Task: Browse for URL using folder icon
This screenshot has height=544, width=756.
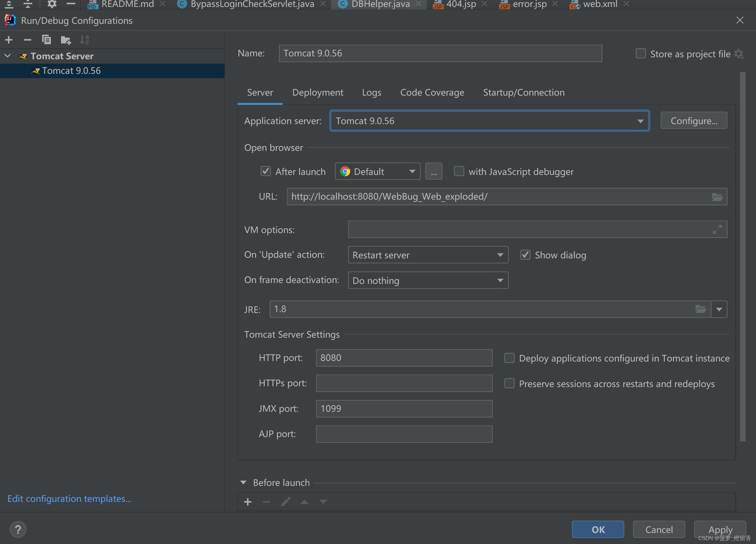Action: click(x=717, y=197)
